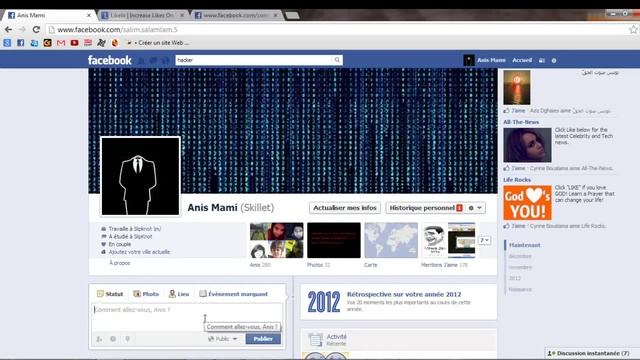Open the 'Life Rocks' ad title

coord(517,180)
